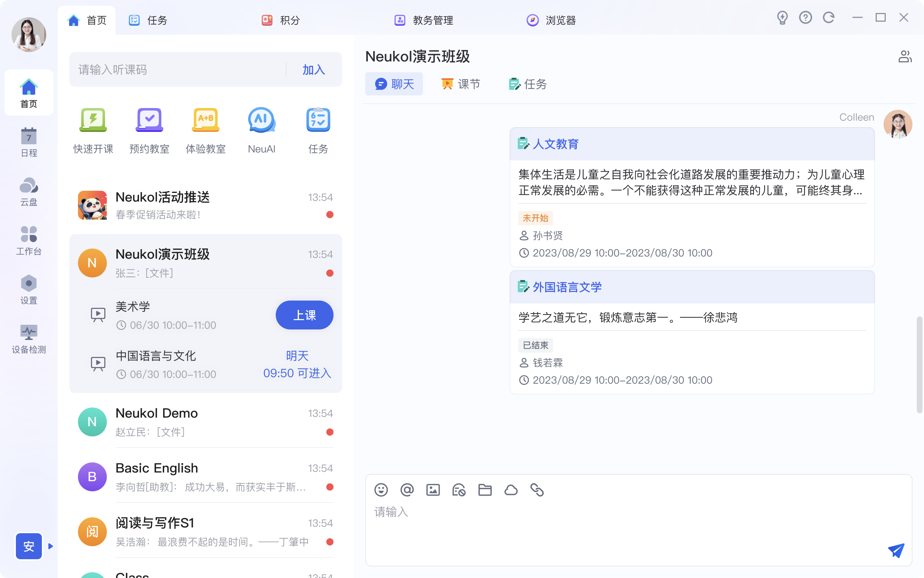Click the insert image icon
This screenshot has height=578, width=924.
point(433,490)
